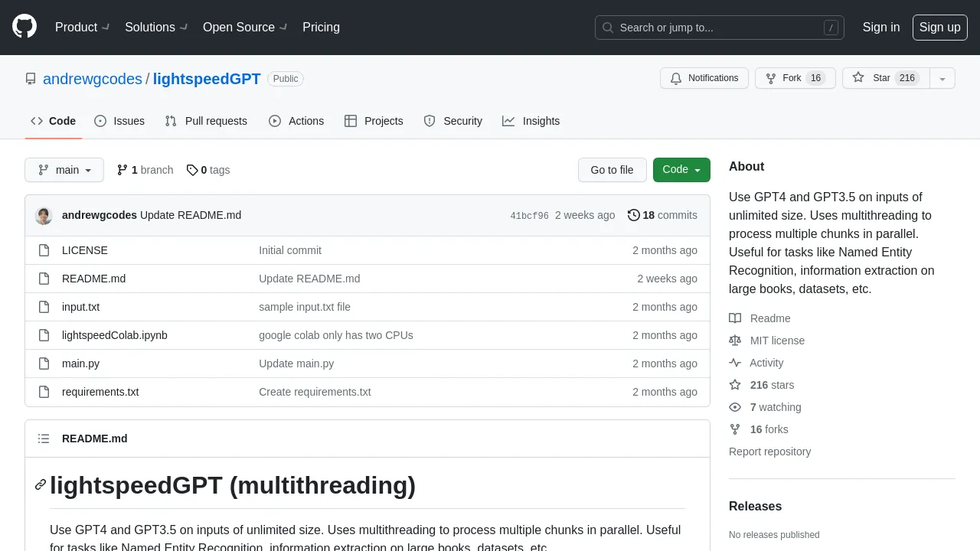Click Sign in link
The width and height of the screenshot is (980, 551).
click(881, 28)
